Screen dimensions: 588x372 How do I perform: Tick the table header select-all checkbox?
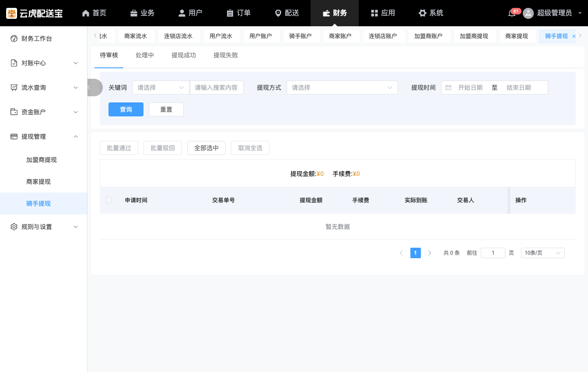[109, 200]
